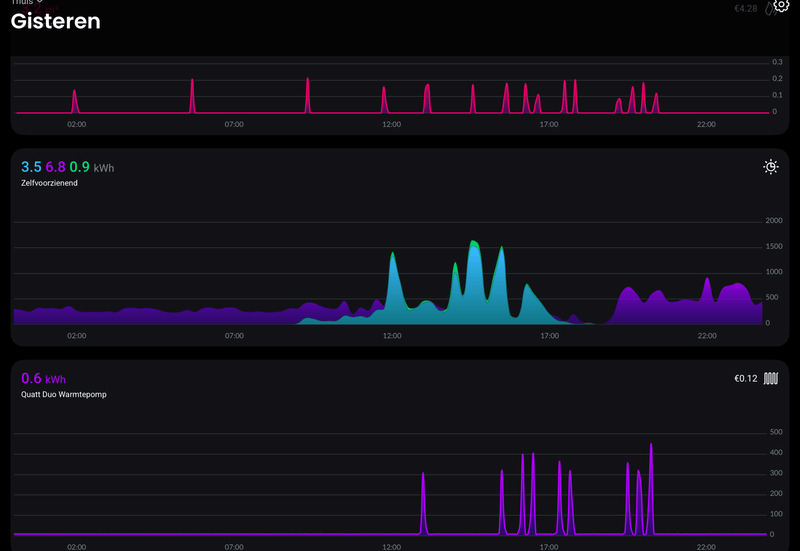Click 17:00 on the Zelfvoorzienend chart axis
This screenshot has width=800, height=551.
click(x=549, y=336)
